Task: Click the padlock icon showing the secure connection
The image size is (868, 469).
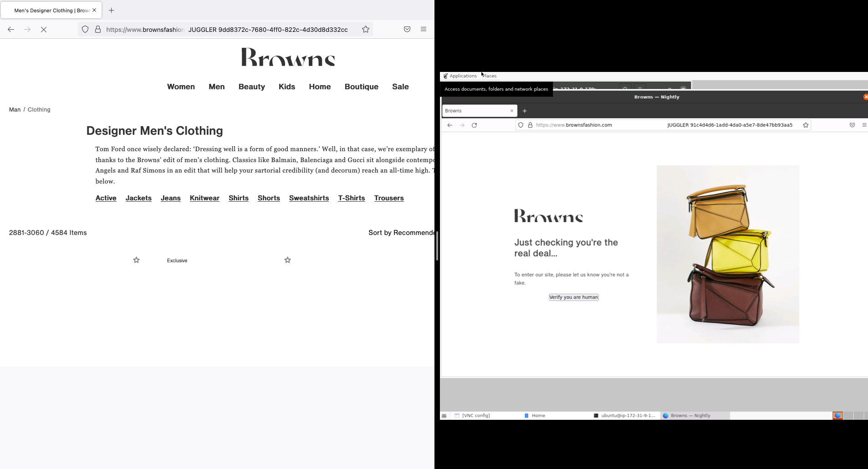Action: click(x=98, y=29)
